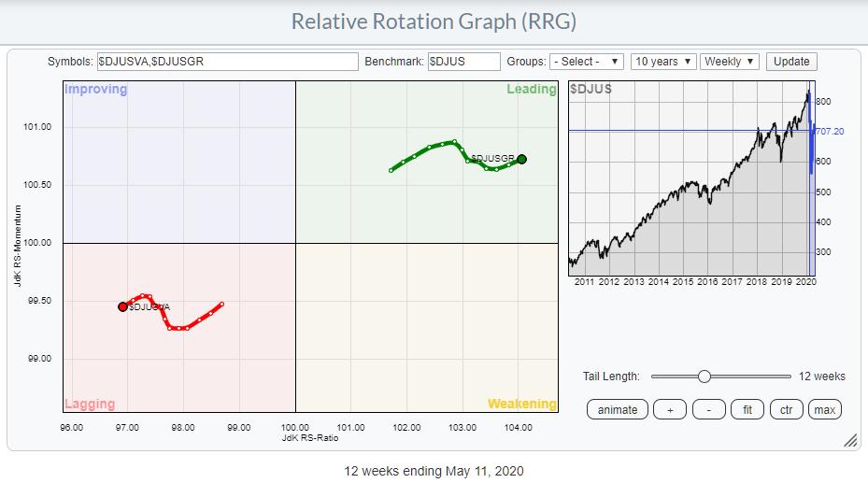
Task: Select the $DJUSGR green head marker
Action: pyautogui.click(x=521, y=159)
